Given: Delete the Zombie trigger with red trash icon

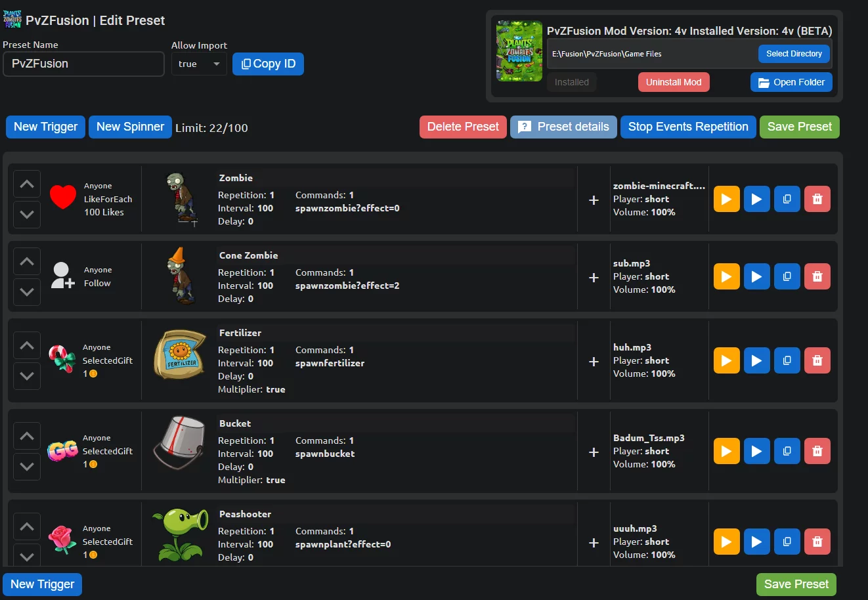Looking at the screenshot, I should tap(817, 199).
